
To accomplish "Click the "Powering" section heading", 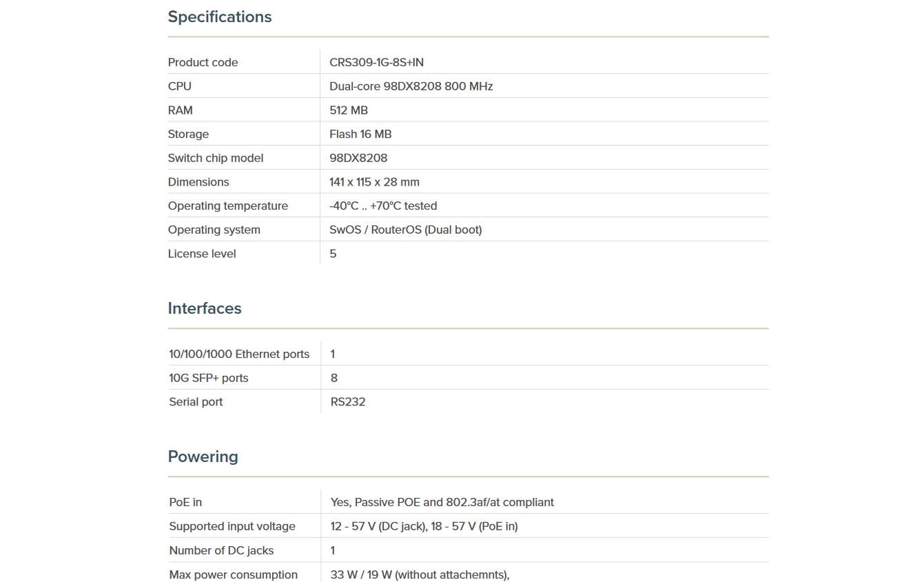I will click(x=203, y=456).
